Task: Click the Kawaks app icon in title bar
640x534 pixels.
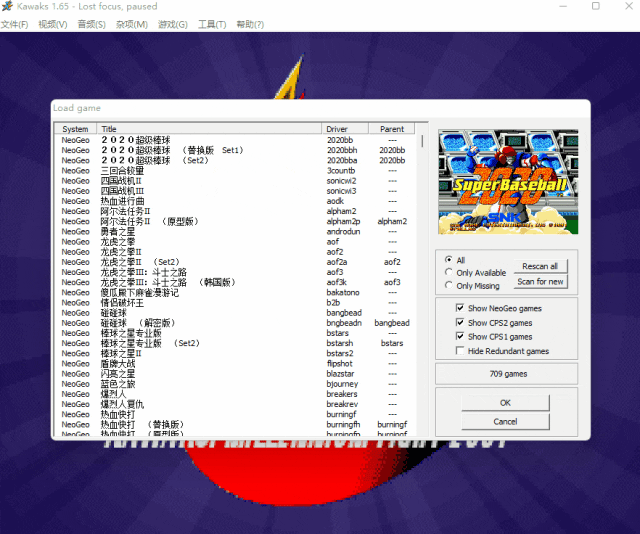Action: pyautogui.click(x=7, y=6)
